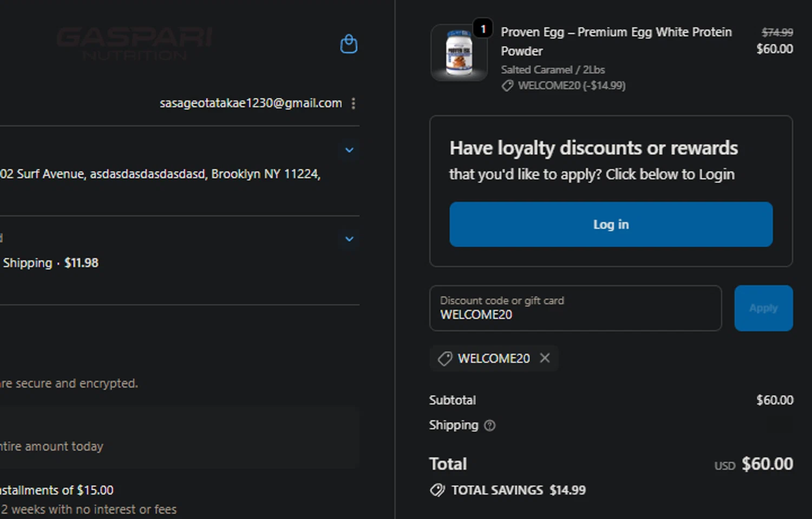Click the Surf Avenue Brooklyn address text
Viewport: 812px width, 519px height.
[160, 174]
